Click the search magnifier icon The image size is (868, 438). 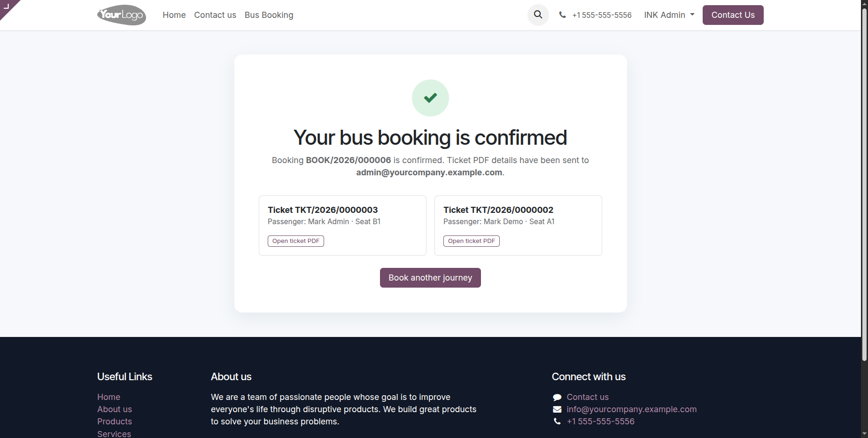538,15
